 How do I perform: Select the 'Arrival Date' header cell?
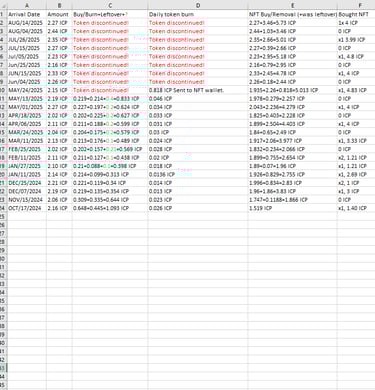27,14
